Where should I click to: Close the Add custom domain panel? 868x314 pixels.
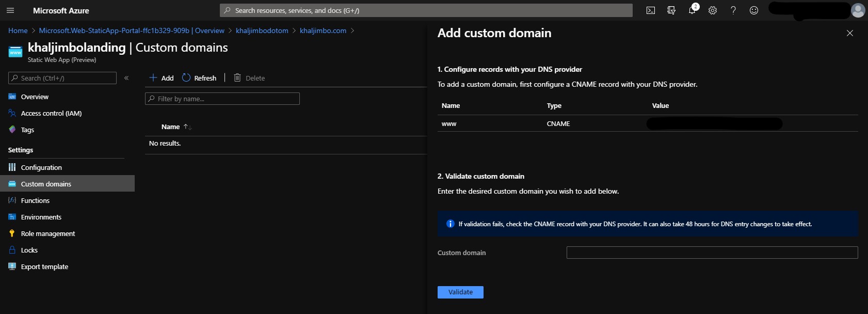(x=850, y=33)
